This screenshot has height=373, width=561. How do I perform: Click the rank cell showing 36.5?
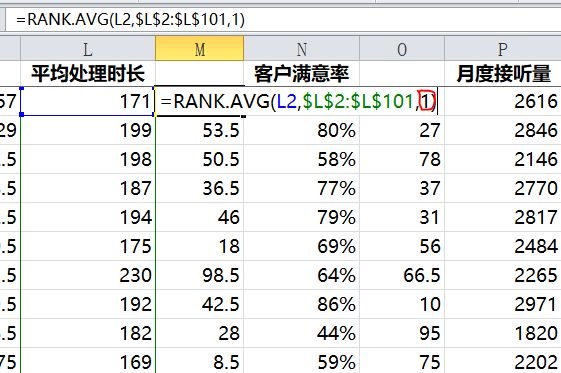pyautogui.click(x=200, y=188)
